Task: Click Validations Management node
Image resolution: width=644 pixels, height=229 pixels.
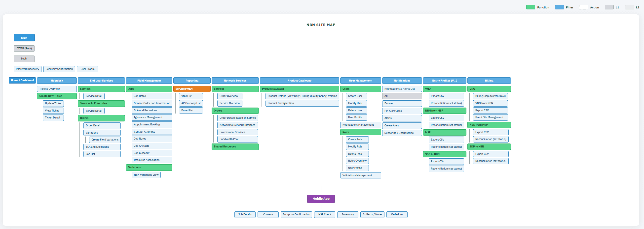Action: (x=361, y=175)
